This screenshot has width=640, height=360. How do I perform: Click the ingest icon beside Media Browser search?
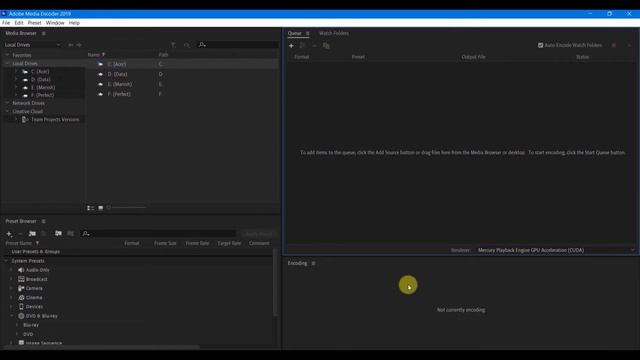click(x=187, y=45)
